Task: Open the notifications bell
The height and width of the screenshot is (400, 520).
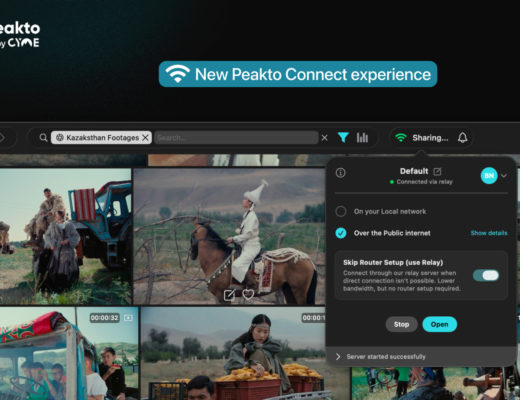Action: coord(462,137)
